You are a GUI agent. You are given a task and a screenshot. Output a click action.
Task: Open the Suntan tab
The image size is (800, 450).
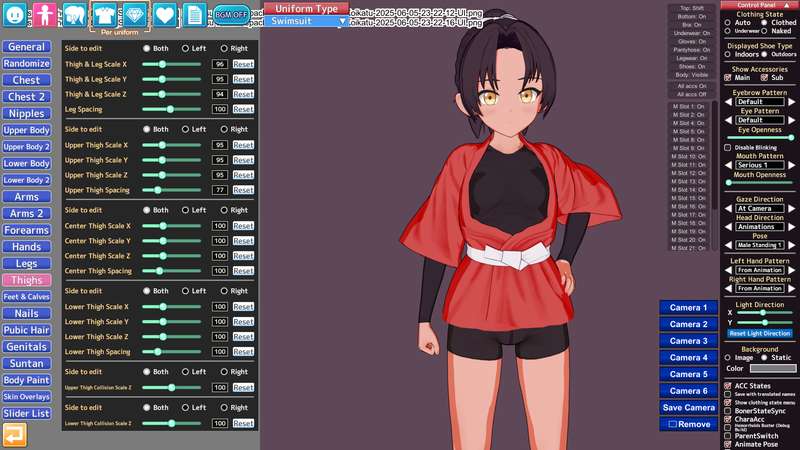[x=27, y=363]
